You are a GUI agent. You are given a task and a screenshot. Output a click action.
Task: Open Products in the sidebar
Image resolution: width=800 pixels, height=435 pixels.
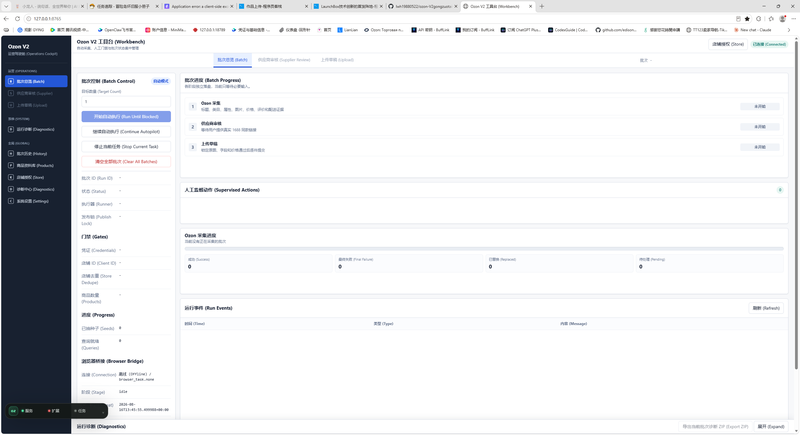[36, 165]
